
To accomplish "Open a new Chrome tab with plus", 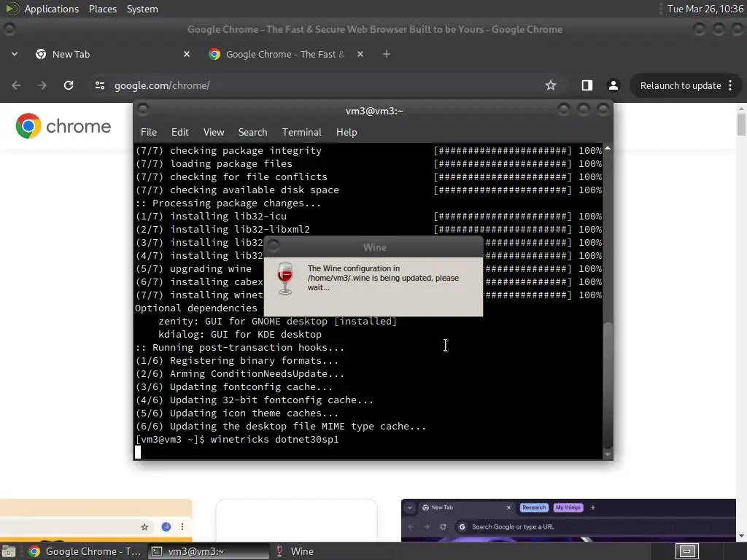I will point(387,54).
